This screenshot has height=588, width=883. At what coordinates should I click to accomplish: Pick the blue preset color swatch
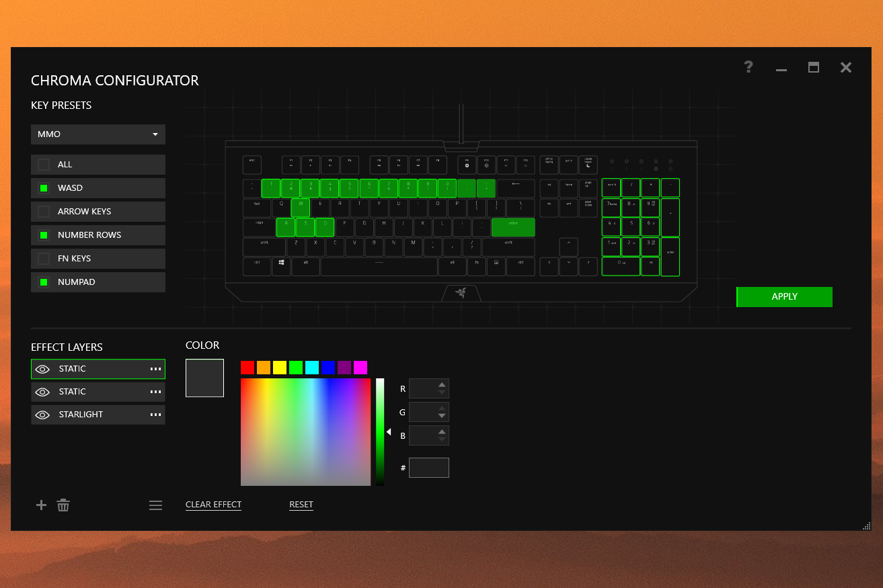click(328, 368)
